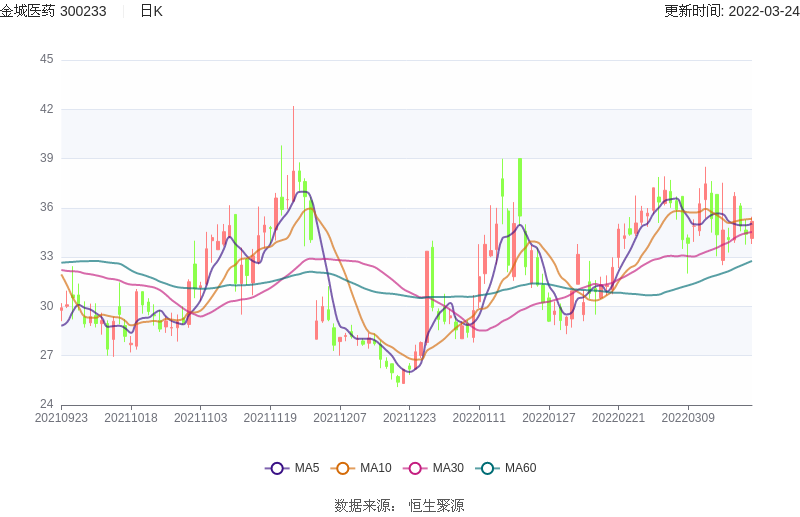Click the 20211223 date axis label
The image size is (800, 517).
[409, 417]
